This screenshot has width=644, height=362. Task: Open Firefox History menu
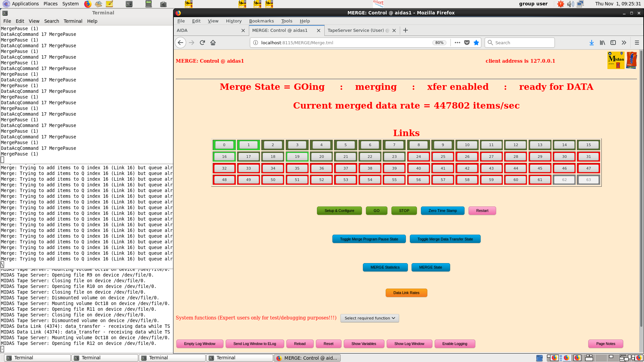coord(234,21)
